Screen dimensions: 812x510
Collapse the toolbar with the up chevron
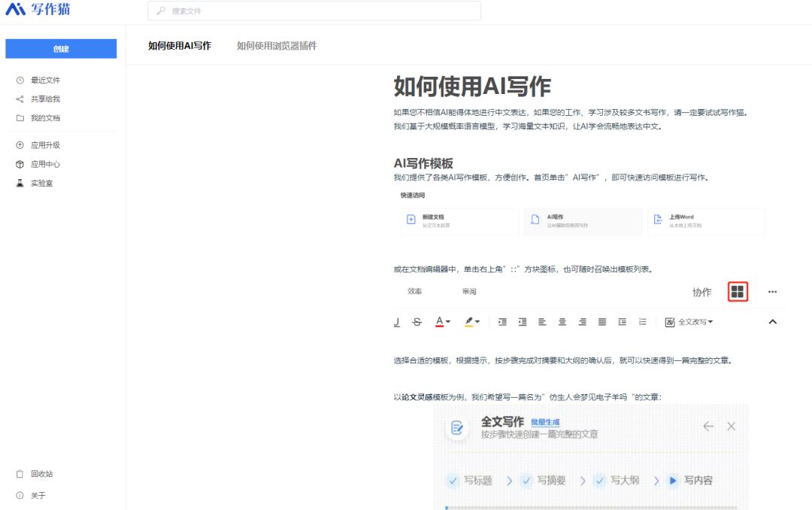[773, 322]
